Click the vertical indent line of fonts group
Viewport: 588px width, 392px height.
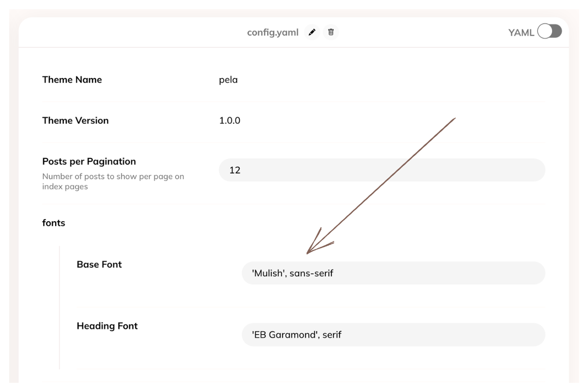[x=60, y=308]
